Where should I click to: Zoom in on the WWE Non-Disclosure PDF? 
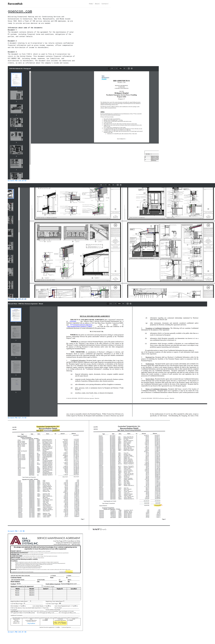[x=123, y=304]
